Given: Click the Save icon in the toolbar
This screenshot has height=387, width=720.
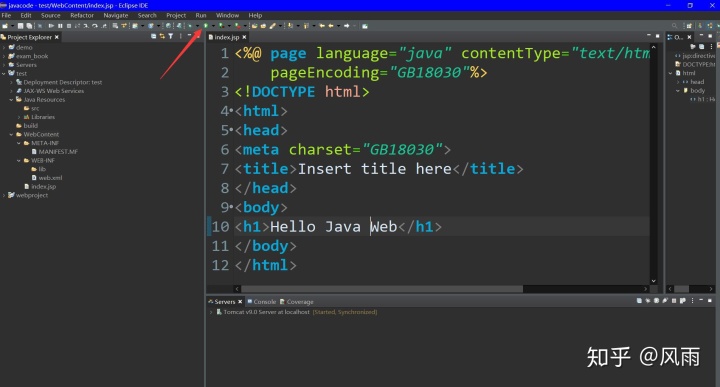Looking at the screenshot, I should pos(21,26).
